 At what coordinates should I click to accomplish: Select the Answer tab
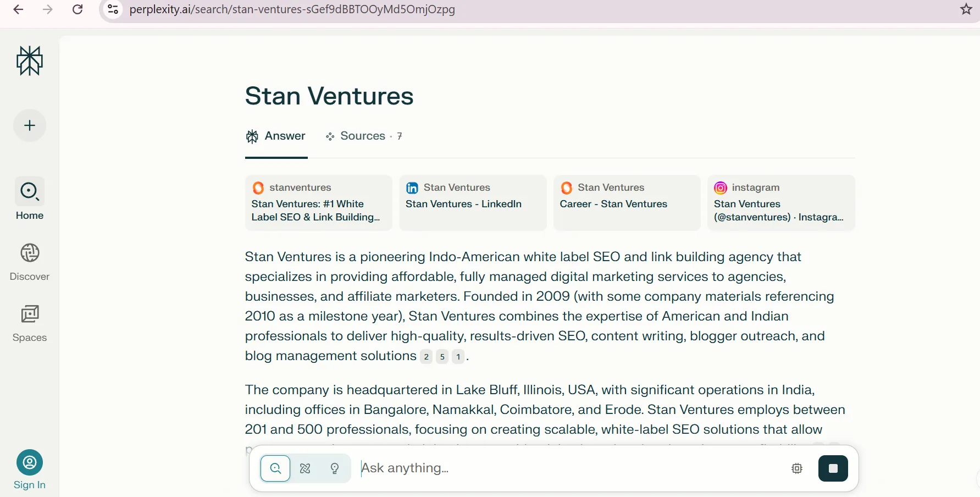point(276,136)
